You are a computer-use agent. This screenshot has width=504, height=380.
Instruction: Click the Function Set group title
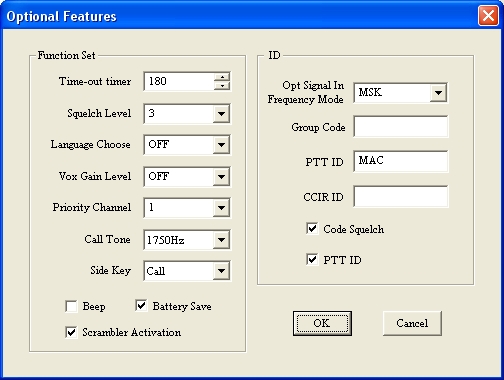66,55
